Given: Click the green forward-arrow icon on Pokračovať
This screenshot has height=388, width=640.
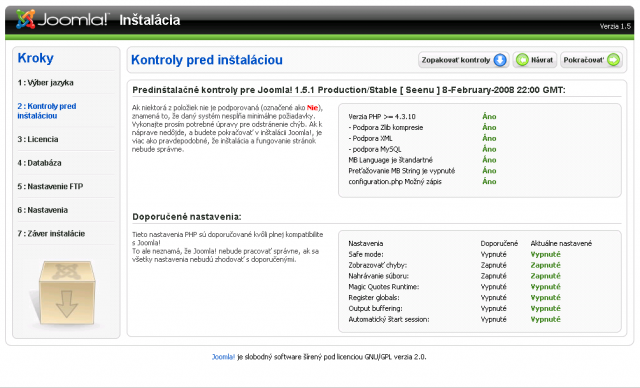Looking at the screenshot, I should 613,60.
